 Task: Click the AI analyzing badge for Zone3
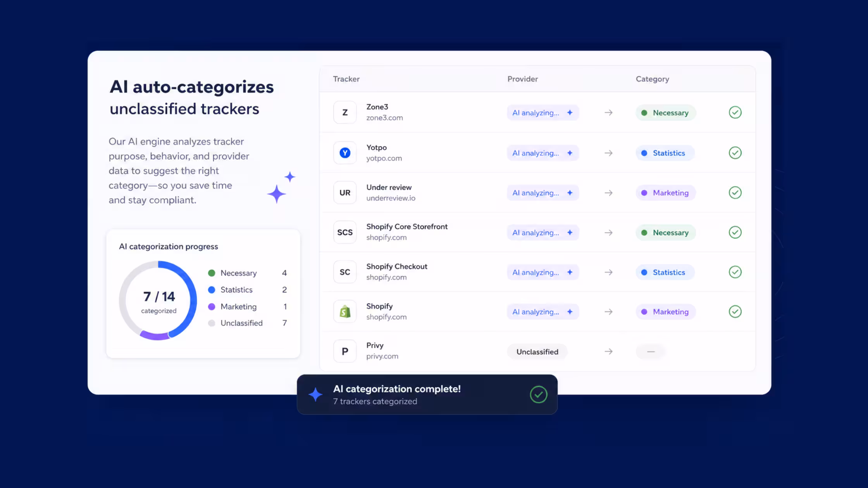coord(543,113)
